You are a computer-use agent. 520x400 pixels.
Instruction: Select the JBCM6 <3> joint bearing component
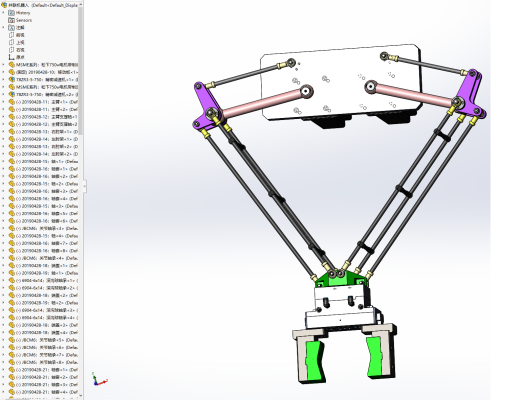tap(44, 228)
